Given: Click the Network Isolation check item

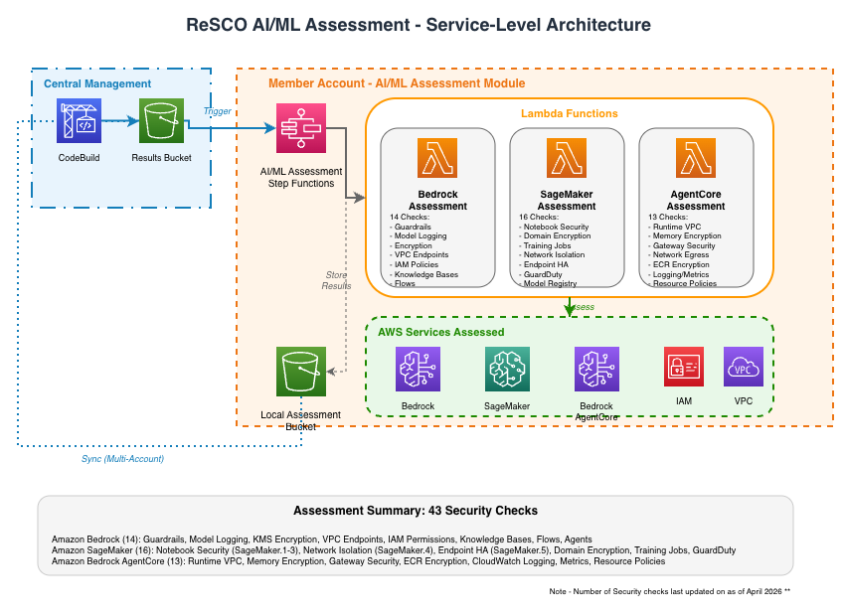Looking at the screenshot, I should coord(554,255).
